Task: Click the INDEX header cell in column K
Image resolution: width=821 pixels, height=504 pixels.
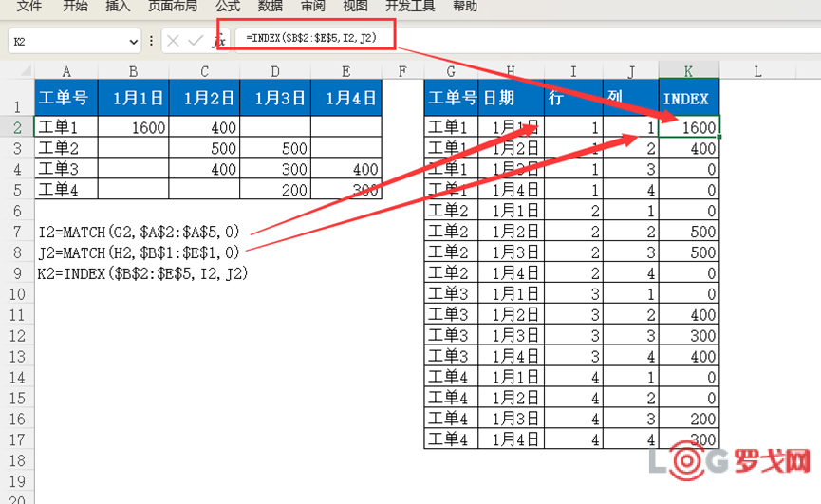Action: [x=689, y=98]
